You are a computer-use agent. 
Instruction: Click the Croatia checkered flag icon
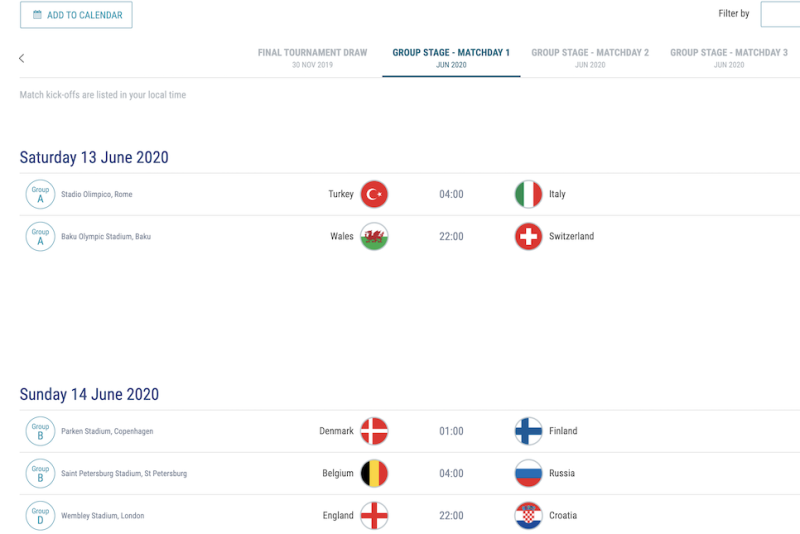point(528,516)
